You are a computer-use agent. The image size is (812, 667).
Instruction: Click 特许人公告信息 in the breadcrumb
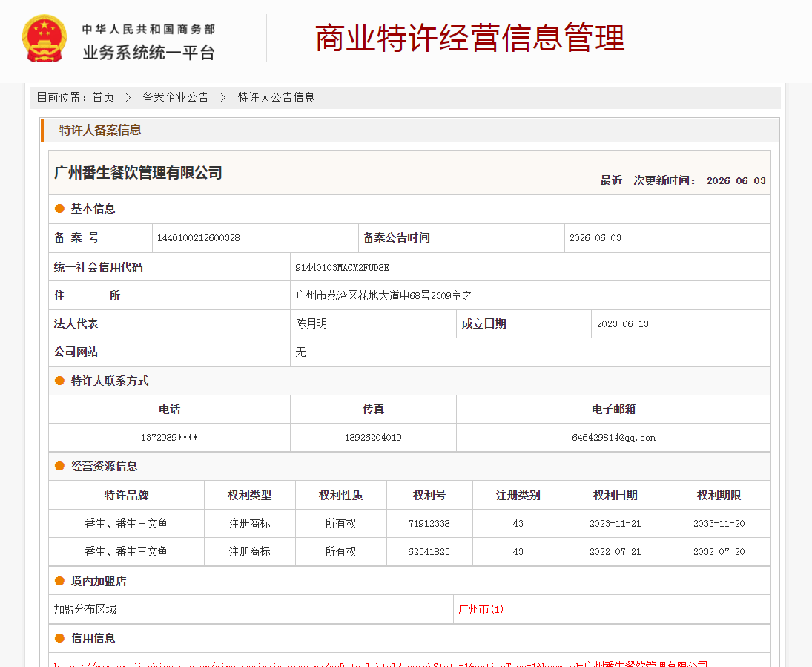[x=276, y=97]
